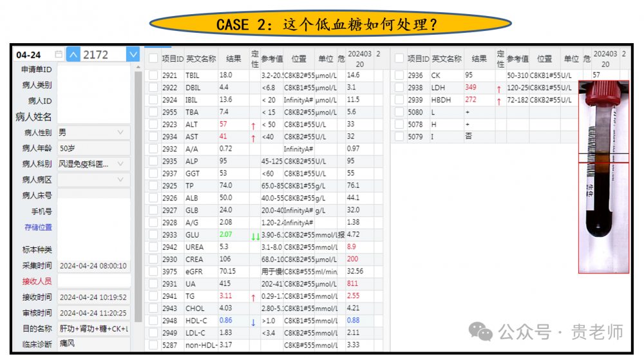Click the 英文名称 column header in right table
This screenshot has height=358, width=644.
[x=446, y=59]
